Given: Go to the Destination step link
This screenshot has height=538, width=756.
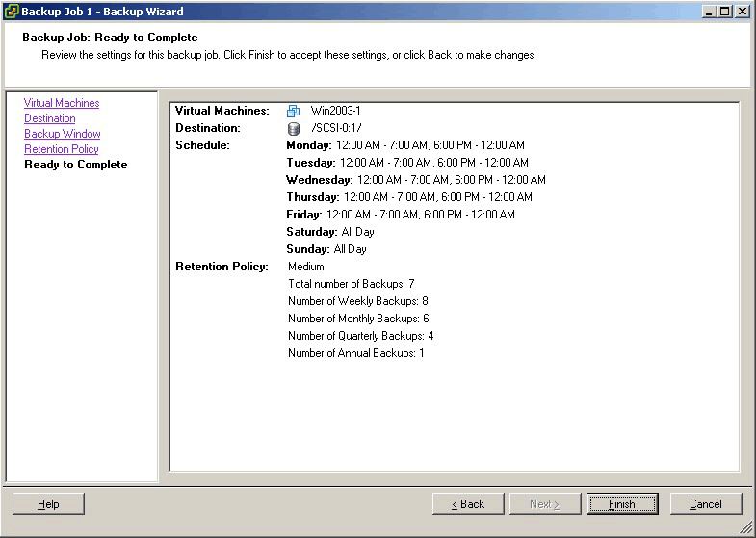Looking at the screenshot, I should 50,118.
